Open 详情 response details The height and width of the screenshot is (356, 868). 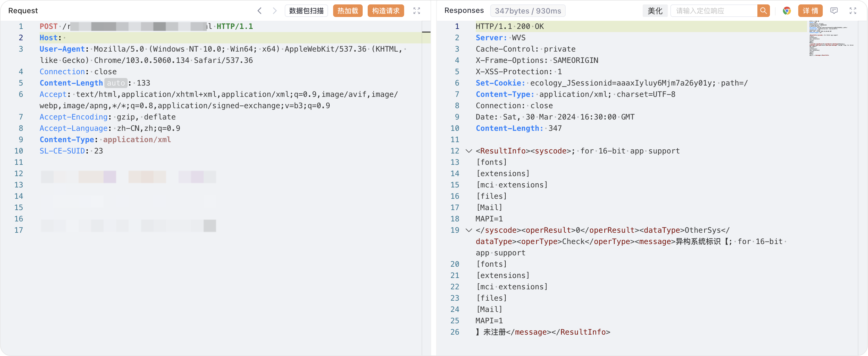point(810,10)
